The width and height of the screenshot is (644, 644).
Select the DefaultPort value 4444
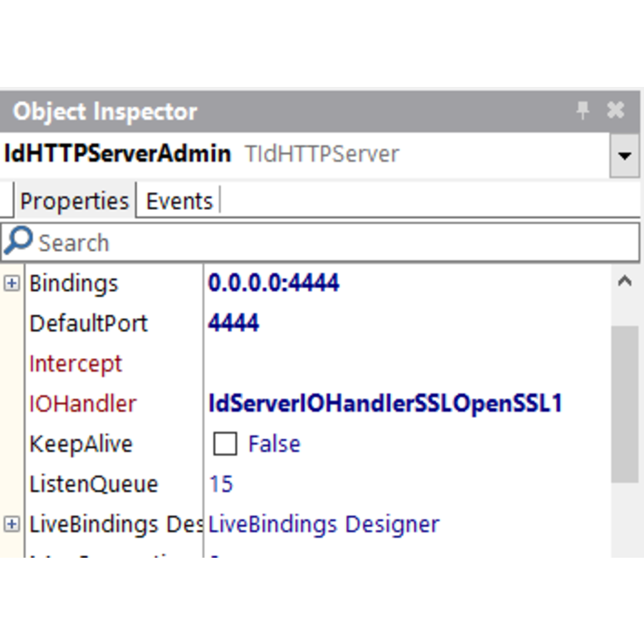point(233,323)
